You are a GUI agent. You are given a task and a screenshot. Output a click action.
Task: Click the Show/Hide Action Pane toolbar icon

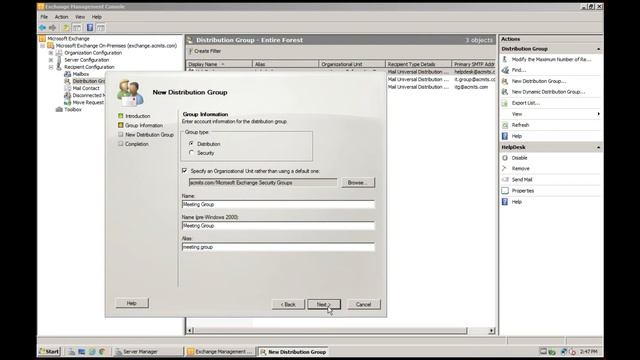(100, 28)
